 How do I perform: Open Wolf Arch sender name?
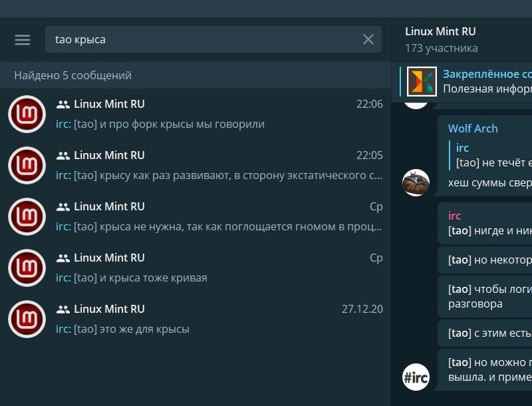[x=473, y=128]
